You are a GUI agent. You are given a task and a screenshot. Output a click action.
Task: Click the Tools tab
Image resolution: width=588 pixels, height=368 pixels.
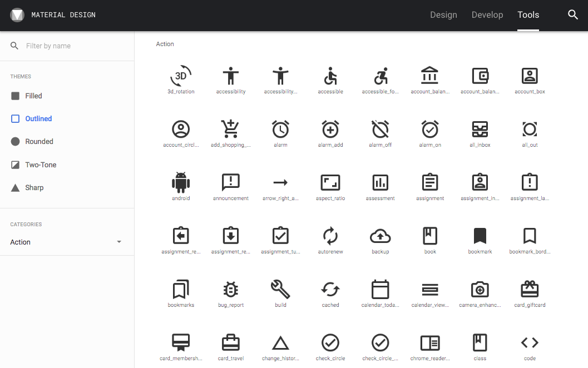528,15
